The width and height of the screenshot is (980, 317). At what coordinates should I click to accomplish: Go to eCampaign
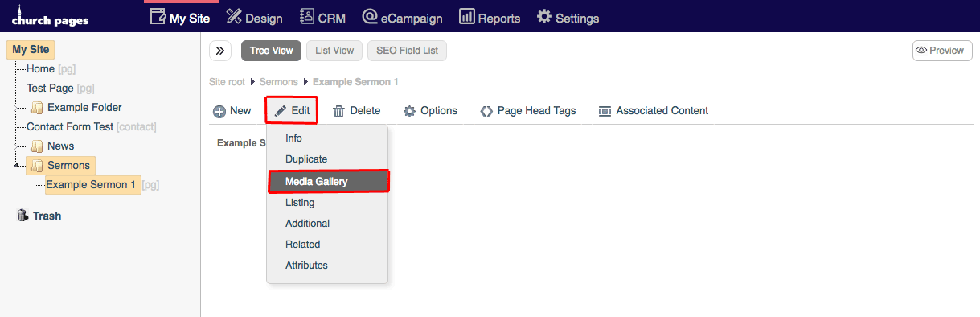pyautogui.click(x=401, y=17)
